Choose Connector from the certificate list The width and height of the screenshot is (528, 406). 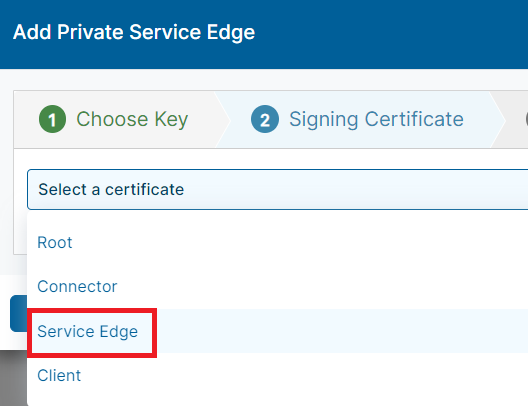pos(277,286)
